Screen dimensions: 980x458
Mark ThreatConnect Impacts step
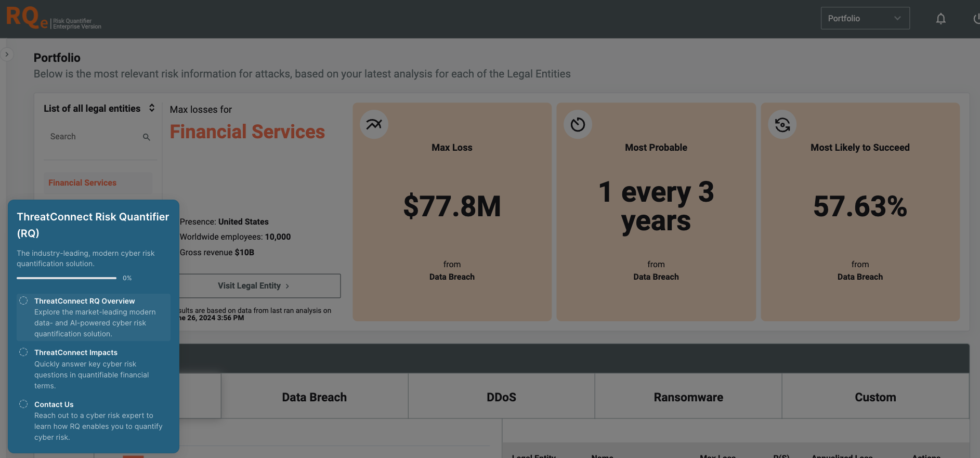[23, 352]
